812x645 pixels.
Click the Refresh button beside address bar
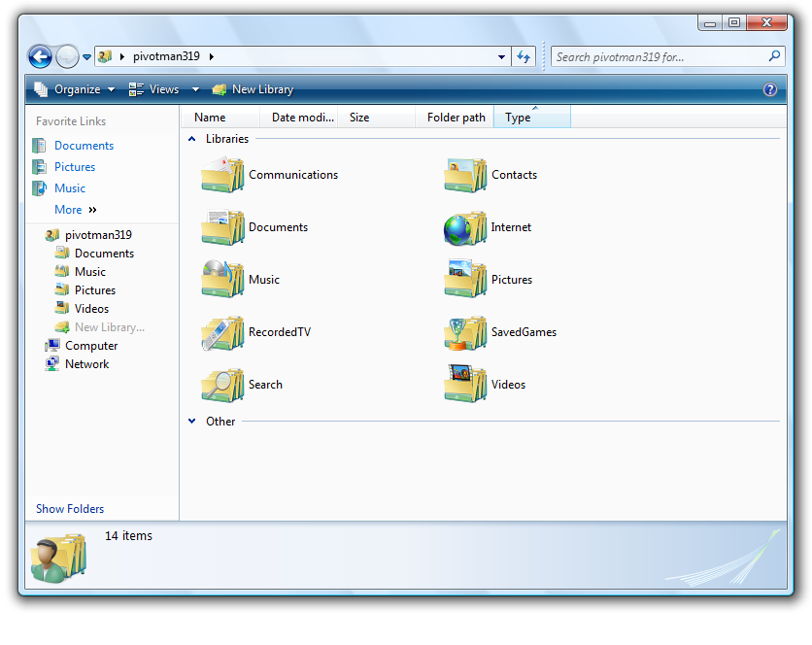tap(524, 57)
